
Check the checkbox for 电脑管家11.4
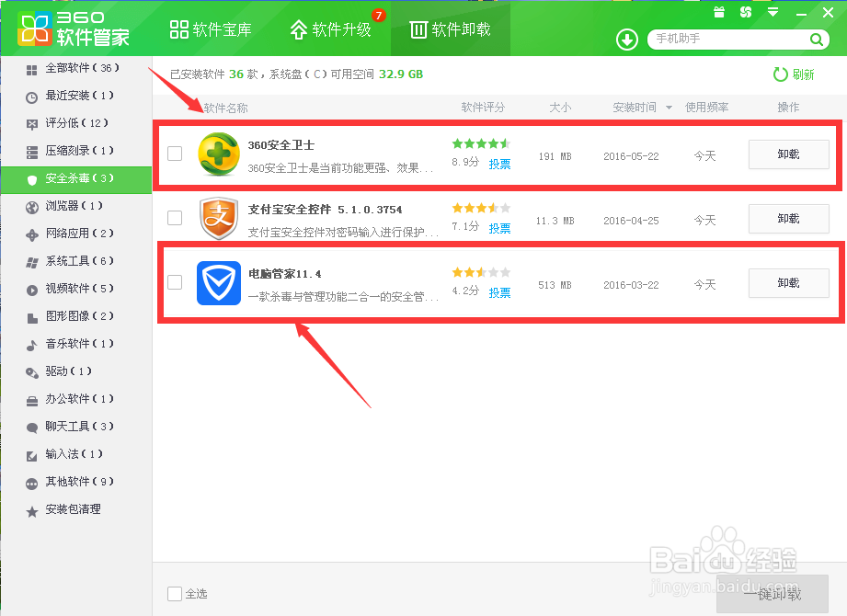click(174, 283)
